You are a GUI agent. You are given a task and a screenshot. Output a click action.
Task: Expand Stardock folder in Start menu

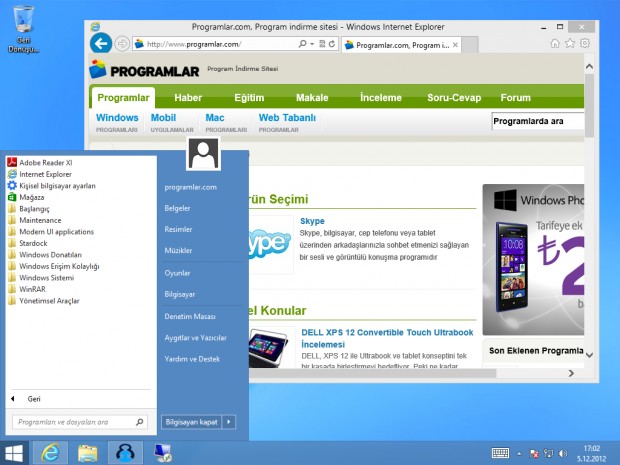(x=28, y=243)
